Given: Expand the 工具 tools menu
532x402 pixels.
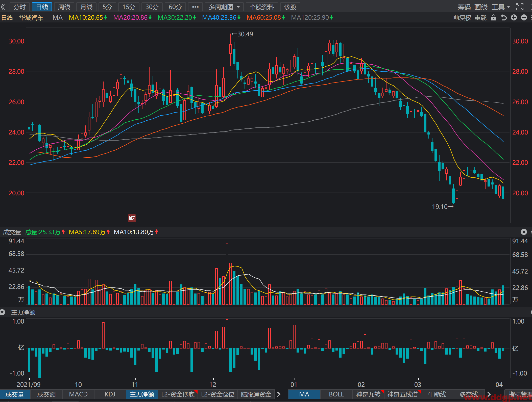Looking at the screenshot, I should [x=501, y=7].
